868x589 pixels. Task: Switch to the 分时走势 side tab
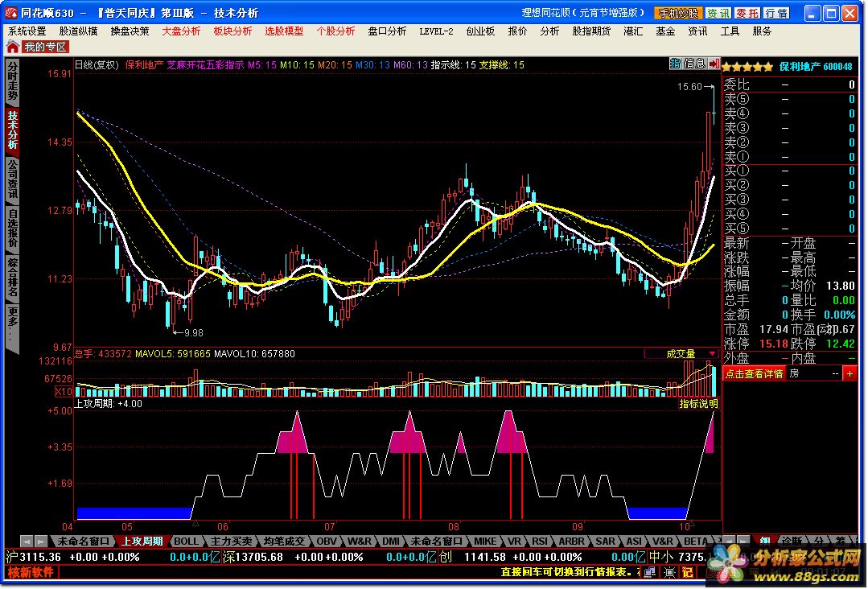(12, 81)
